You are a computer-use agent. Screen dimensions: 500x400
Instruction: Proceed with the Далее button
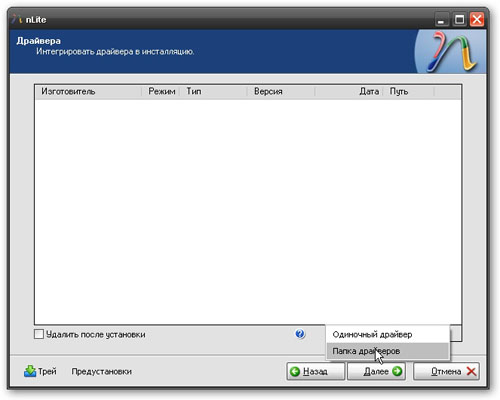coord(376,371)
